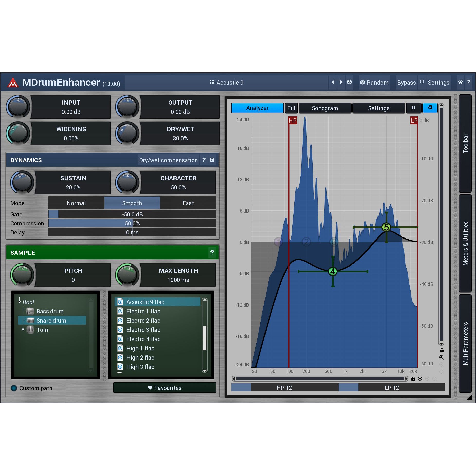Click the Dynamics section help icon
Image resolution: width=476 pixels, height=476 pixels.
[204, 160]
